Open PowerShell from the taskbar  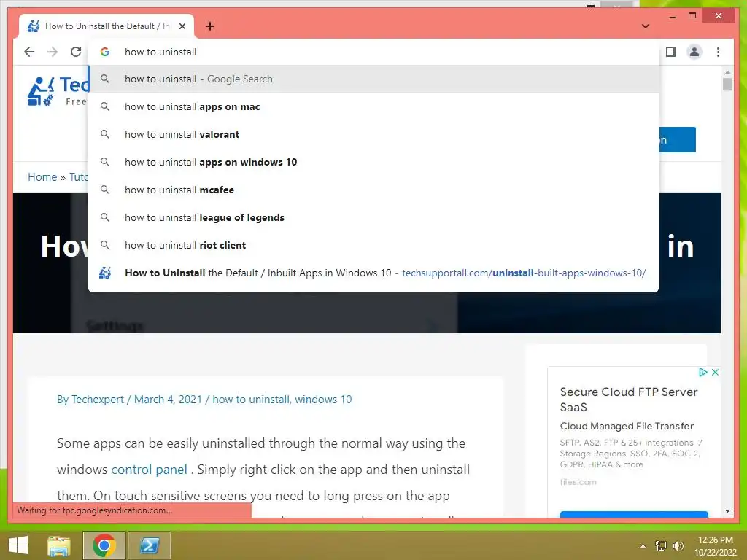149,545
